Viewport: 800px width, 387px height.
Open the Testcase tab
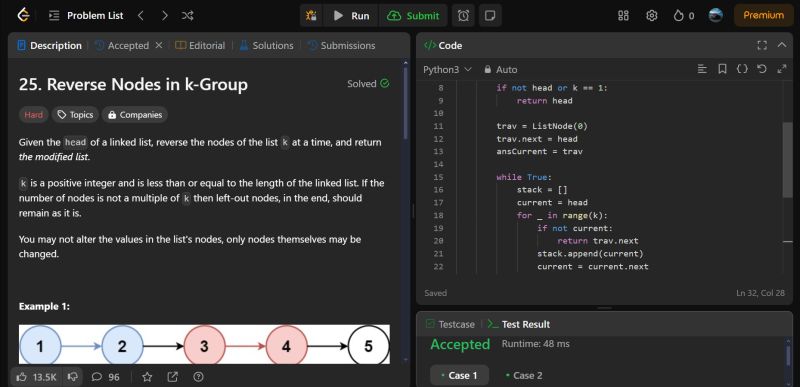pyautogui.click(x=450, y=324)
